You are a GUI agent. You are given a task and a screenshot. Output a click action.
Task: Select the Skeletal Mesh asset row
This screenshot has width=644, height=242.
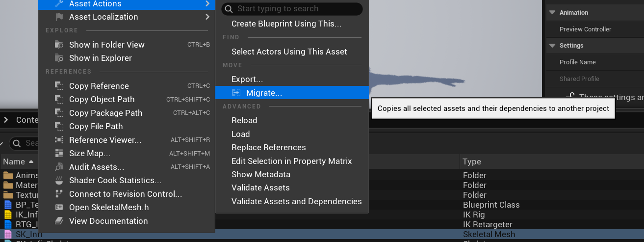coord(489,234)
